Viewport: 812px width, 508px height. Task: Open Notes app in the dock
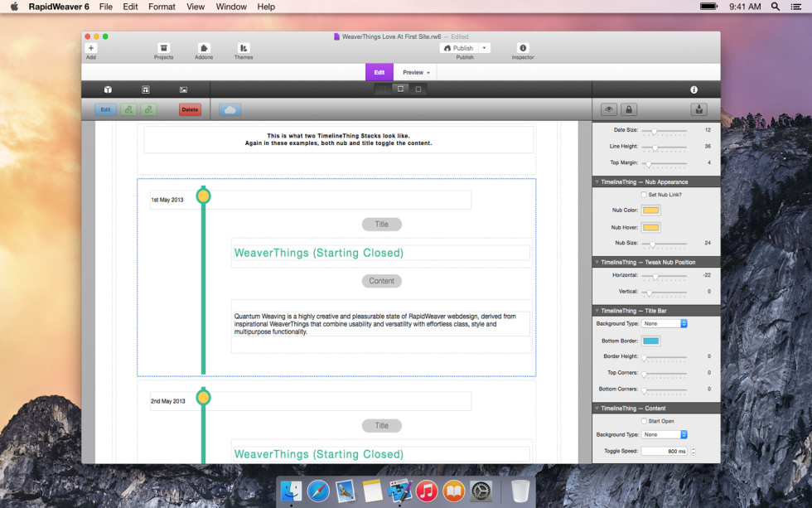(372, 491)
